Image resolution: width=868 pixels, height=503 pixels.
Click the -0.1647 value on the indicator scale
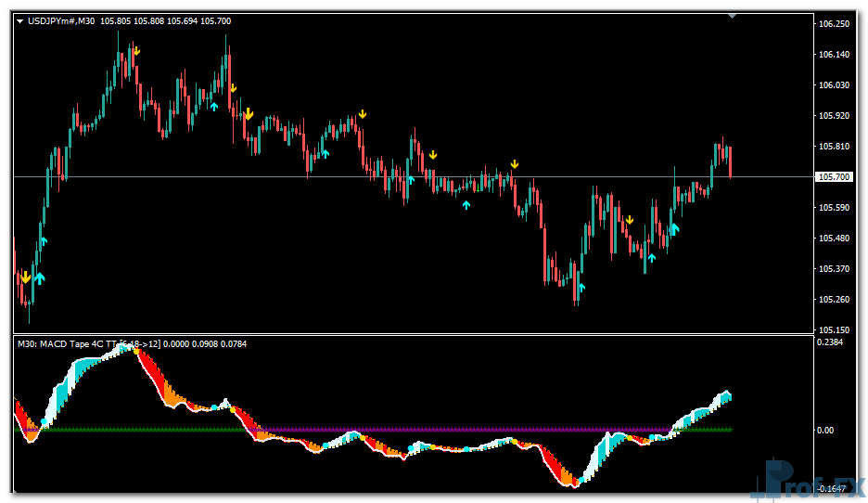pyautogui.click(x=832, y=486)
